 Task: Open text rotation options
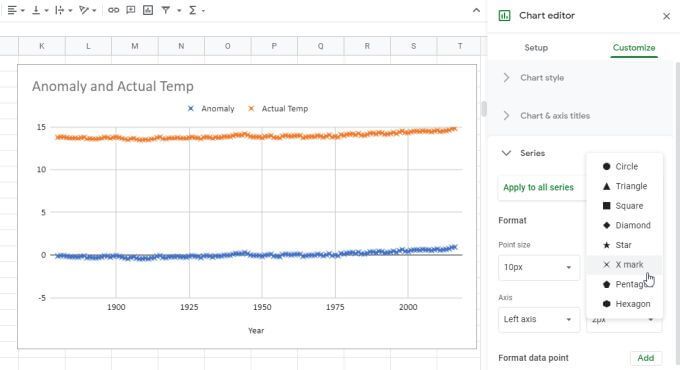pos(87,10)
